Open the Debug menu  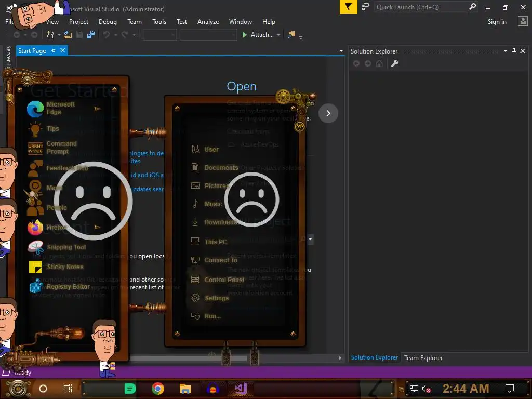coord(108,22)
